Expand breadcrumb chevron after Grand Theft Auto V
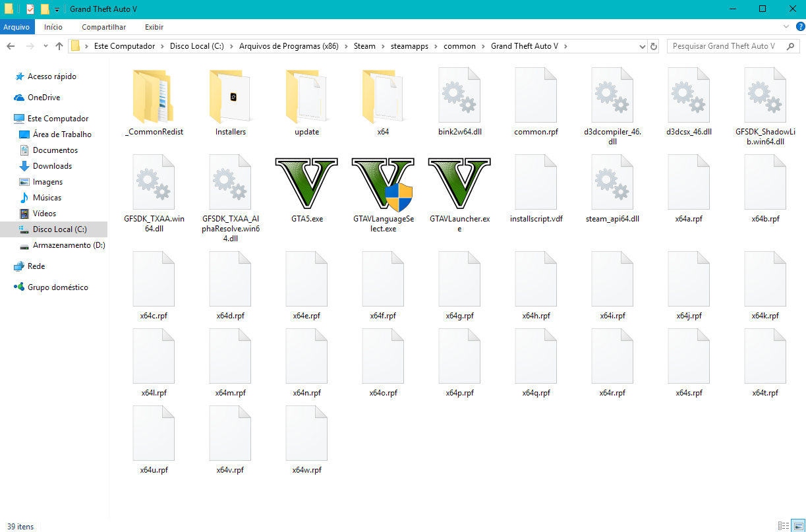 (565, 46)
